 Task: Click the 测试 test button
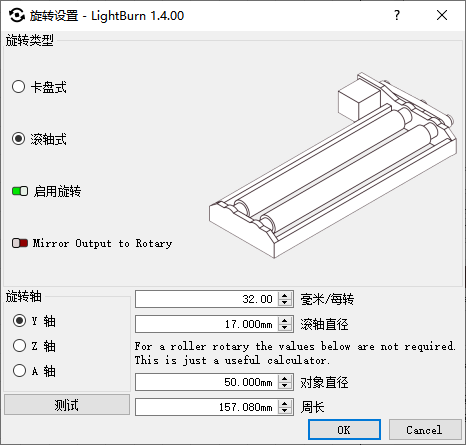coord(67,405)
